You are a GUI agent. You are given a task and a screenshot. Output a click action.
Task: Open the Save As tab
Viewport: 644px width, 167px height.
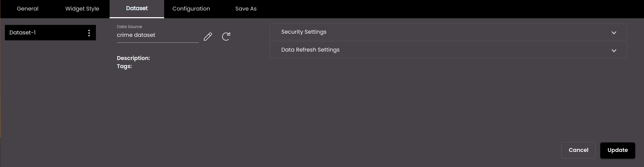click(x=246, y=9)
